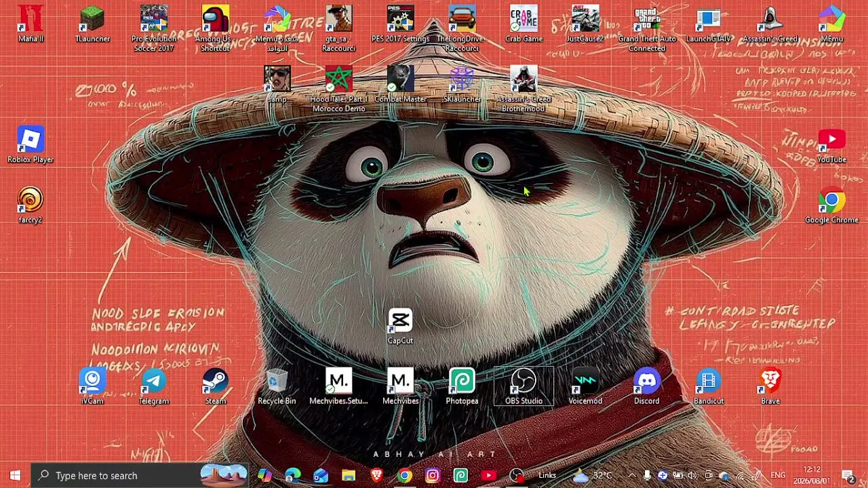Open the notification center

tap(848, 475)
